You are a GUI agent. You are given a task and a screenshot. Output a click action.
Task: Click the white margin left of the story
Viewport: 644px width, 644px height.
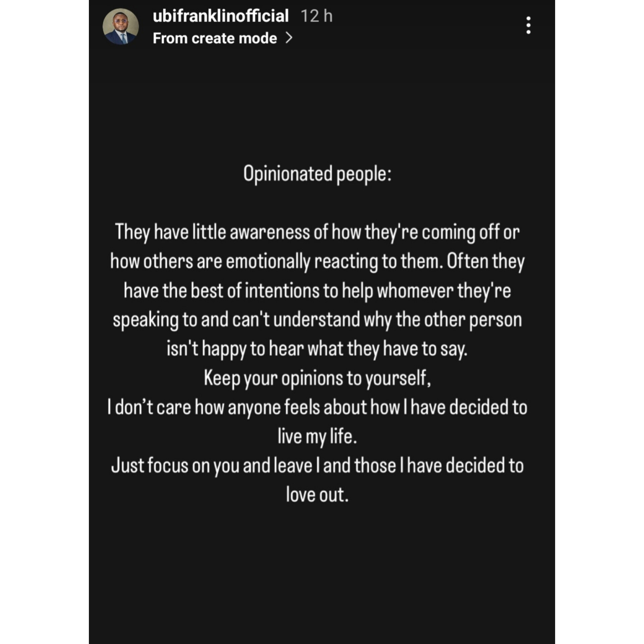[44, 322]
